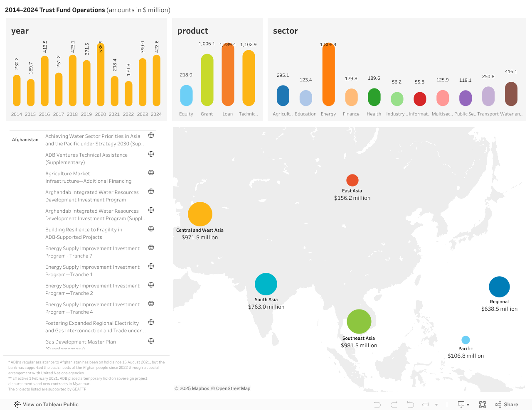Click the Undo arrow in toolbar
Image resolution: width=532 pixels, height=410 pixels.
coord(377,405)
